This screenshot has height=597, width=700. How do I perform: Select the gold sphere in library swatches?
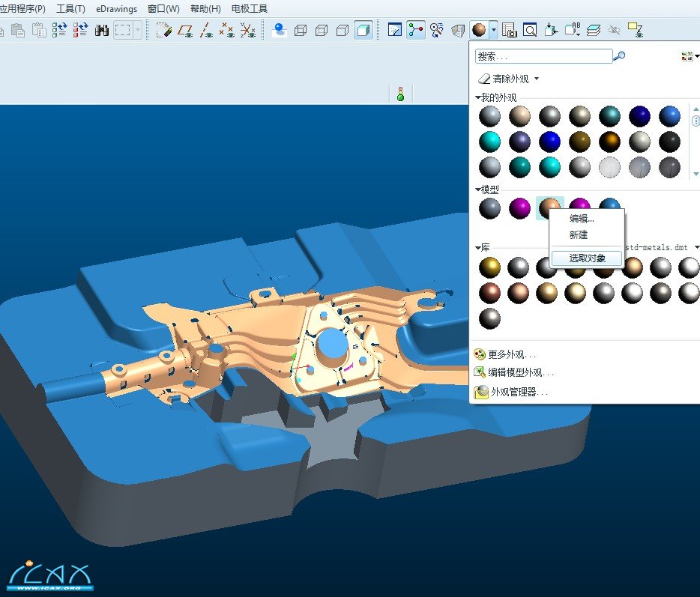490,267
